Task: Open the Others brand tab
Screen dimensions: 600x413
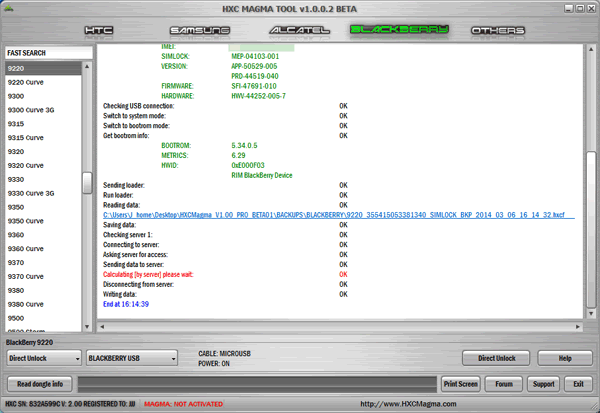Action: (x=498, y=30)
